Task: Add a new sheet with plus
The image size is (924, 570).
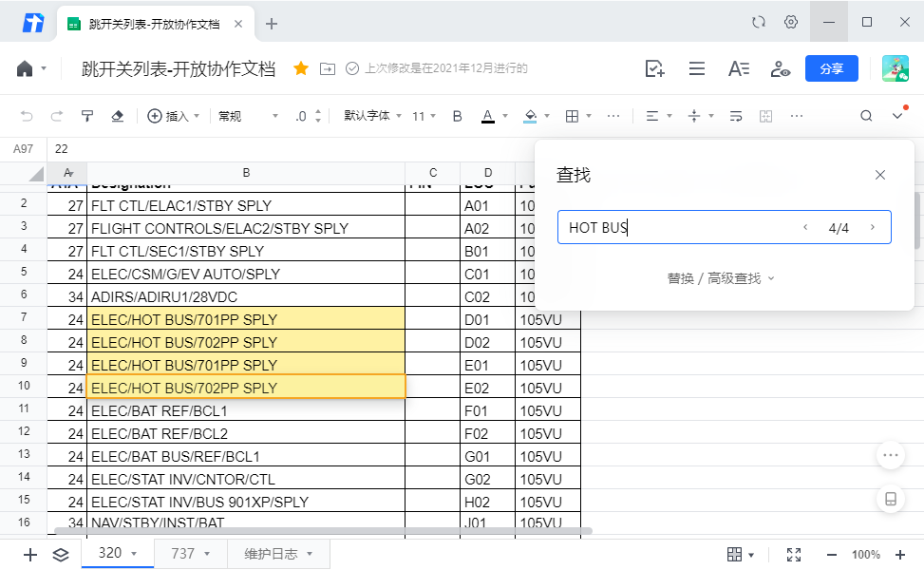Action: tap(30, 555)
